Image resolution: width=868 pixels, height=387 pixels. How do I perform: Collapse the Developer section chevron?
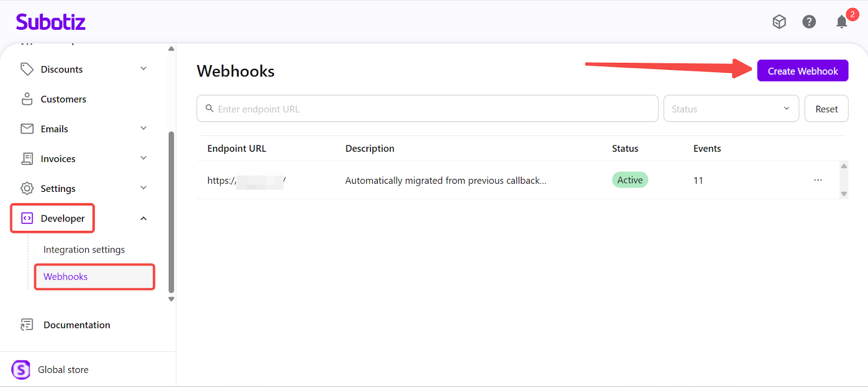tap(144, 218)
